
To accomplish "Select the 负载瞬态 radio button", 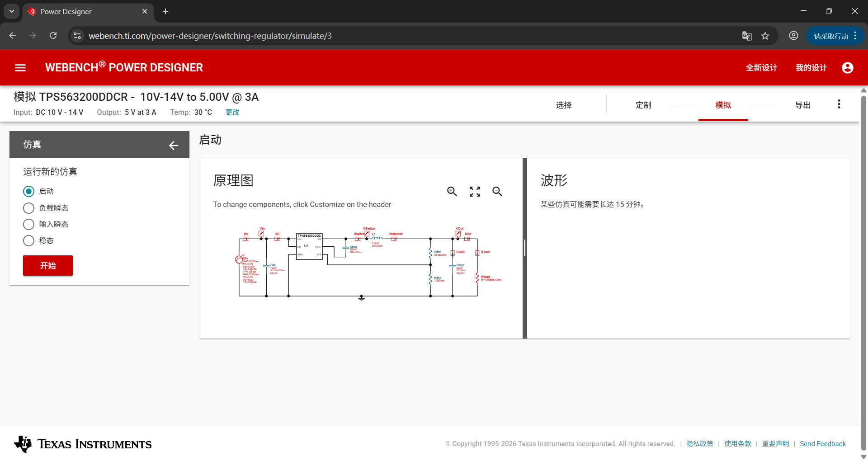I will pyautogui.click(x=28, y=208).
